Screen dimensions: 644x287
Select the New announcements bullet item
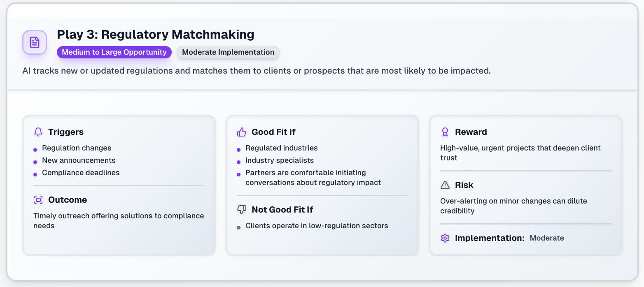(79, 160)
